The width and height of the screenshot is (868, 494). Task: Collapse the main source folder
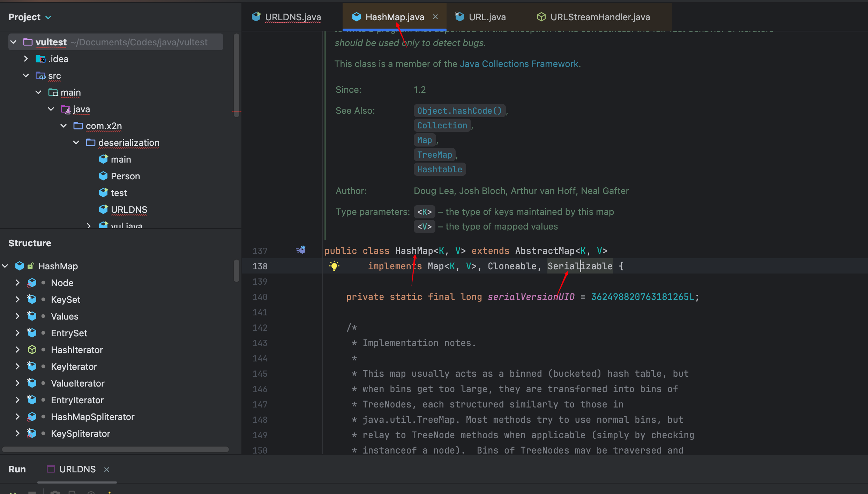point(38,92)
